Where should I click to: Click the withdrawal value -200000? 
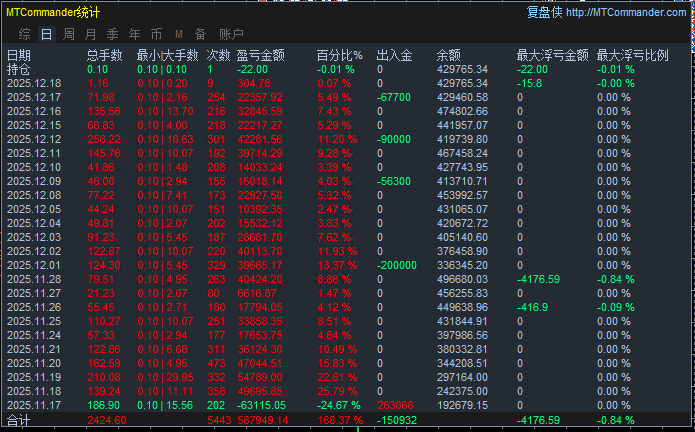(397, 265)
